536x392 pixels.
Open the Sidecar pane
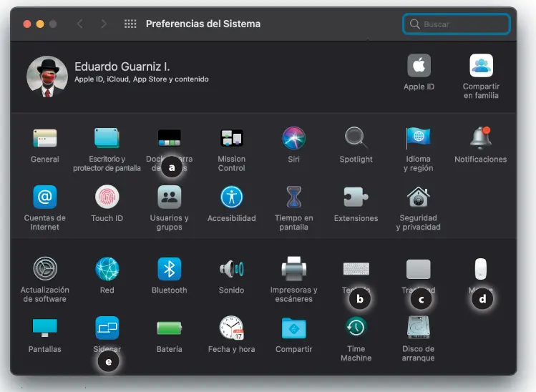click(x=107, y=328)
